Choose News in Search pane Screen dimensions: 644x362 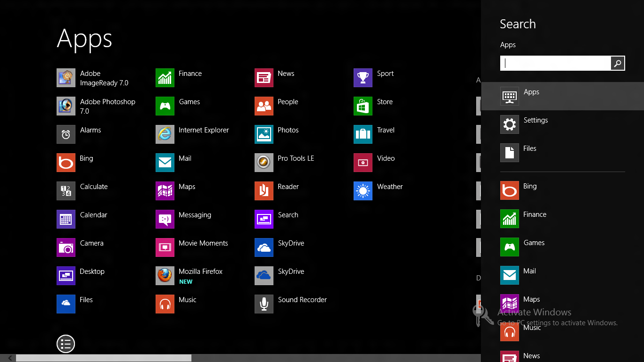(x=562, y=355)
